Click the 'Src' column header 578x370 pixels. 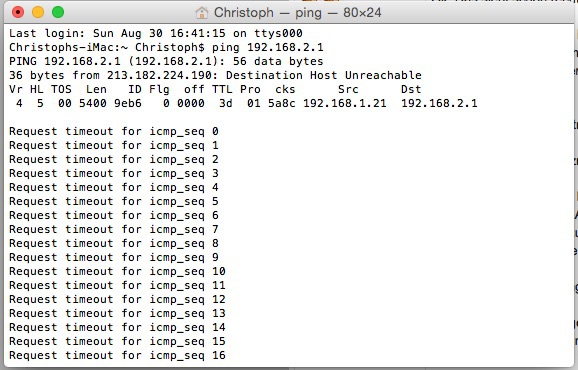pyautogui.click(x=348, y=90)
